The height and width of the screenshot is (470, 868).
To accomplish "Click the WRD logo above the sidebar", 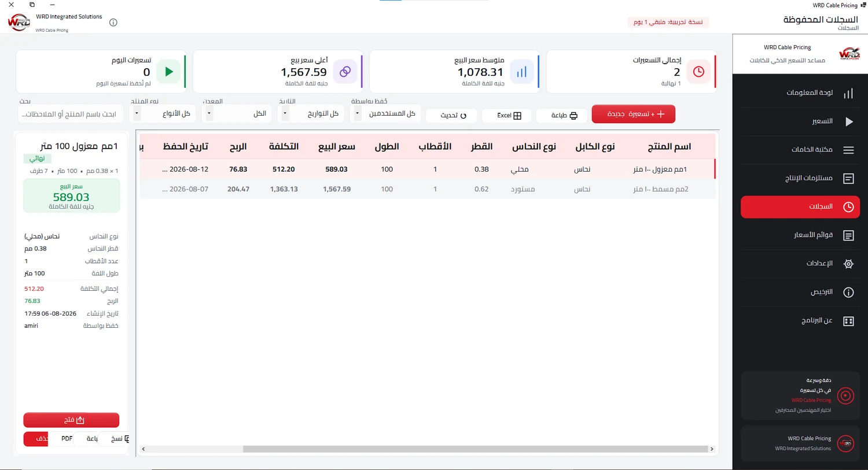I will click(x=849, y=54).
